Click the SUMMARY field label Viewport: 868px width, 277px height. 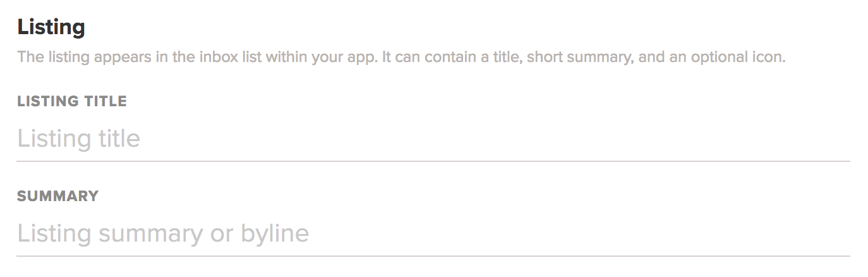[x=58, y=196]
